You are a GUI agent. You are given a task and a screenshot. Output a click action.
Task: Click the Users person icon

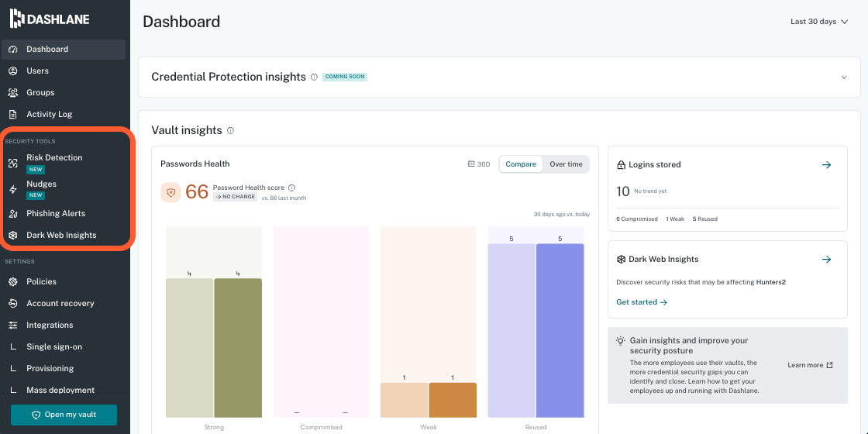(14, 71)
